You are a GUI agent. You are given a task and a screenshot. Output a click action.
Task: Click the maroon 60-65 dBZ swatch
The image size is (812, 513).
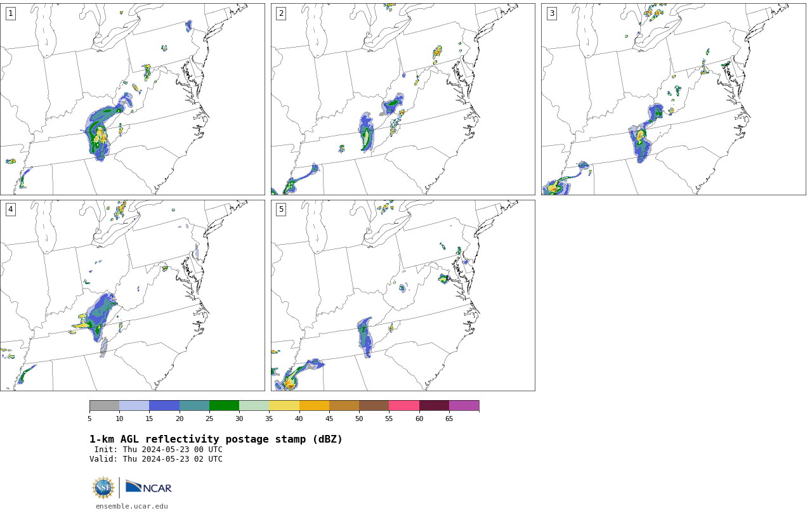click(434, 406)
